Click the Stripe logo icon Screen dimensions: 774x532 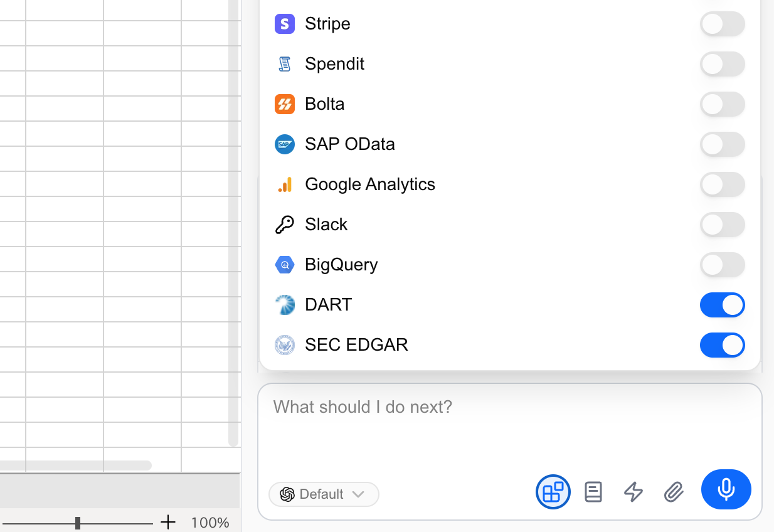[285, 24]
